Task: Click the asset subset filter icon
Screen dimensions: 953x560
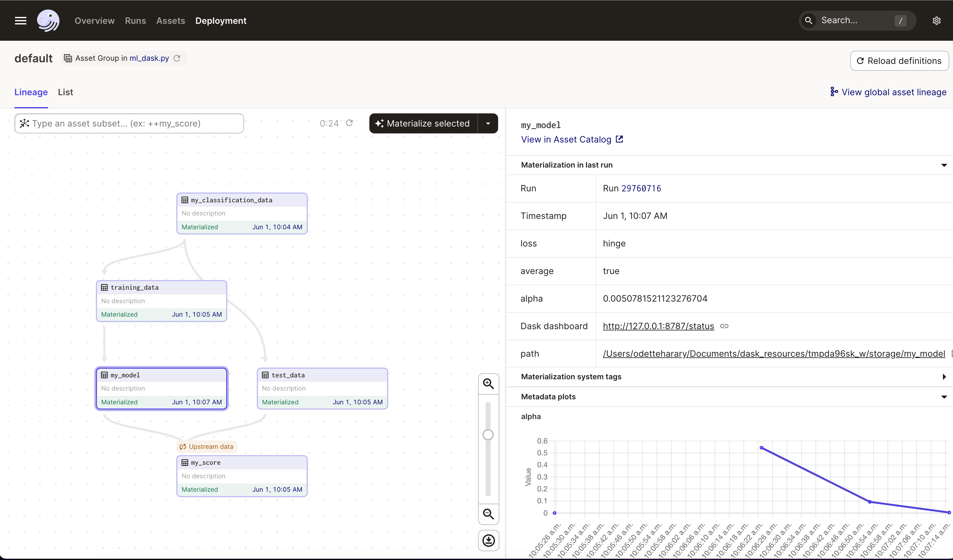Action: tap(24, 123)
